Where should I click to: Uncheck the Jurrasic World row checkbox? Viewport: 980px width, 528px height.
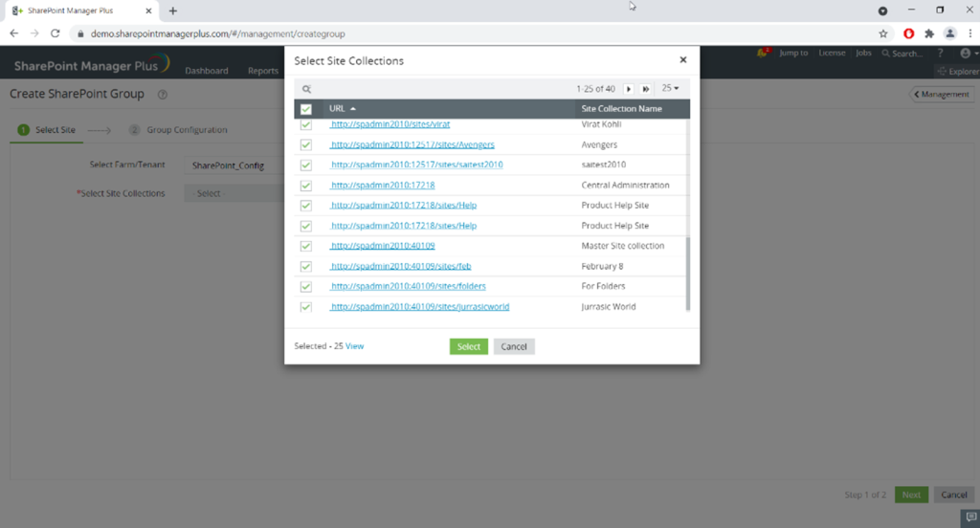[x=305, y=307]
